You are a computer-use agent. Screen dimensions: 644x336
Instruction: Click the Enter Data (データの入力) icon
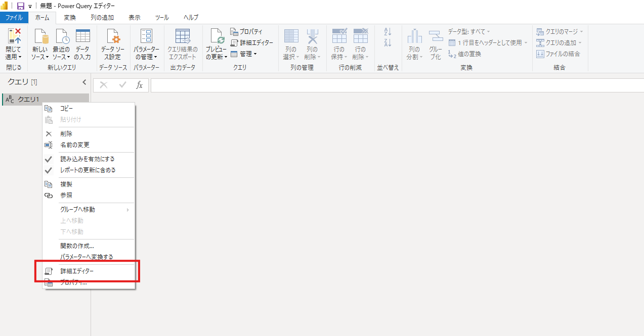(82, 37)
